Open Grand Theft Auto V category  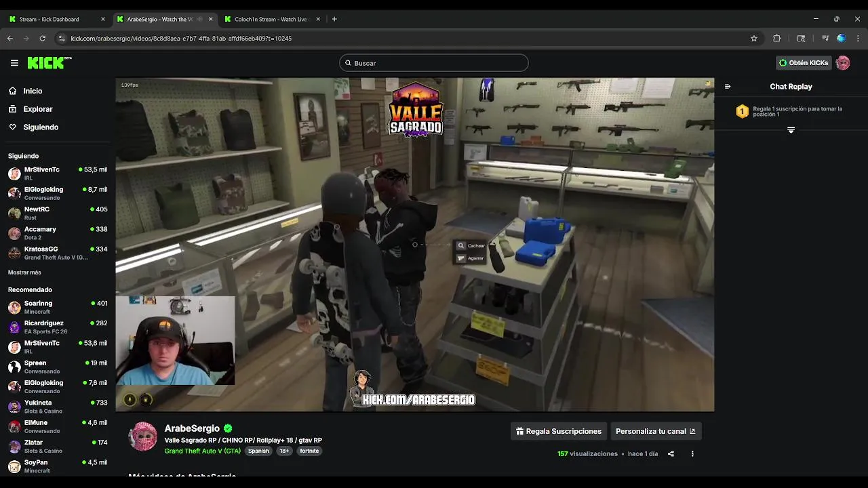coord(202,451)
